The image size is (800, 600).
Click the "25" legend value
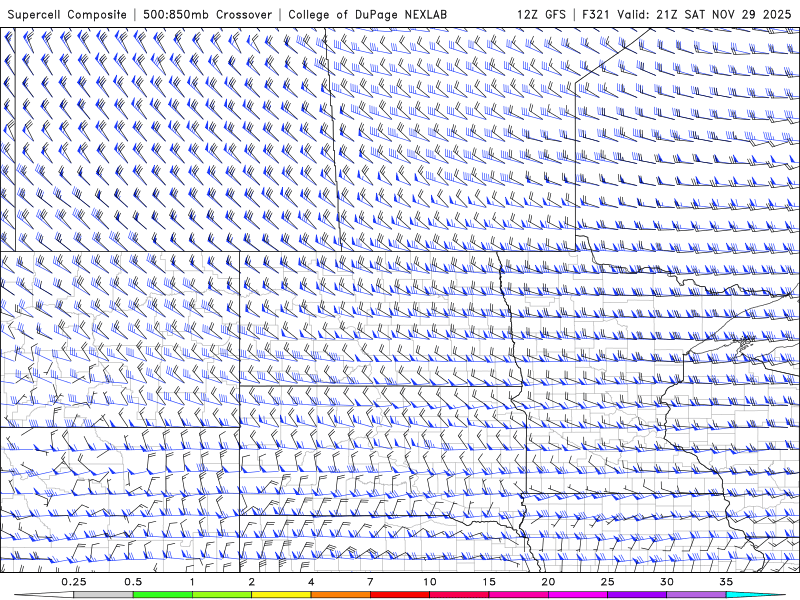(x=607, y=582)
